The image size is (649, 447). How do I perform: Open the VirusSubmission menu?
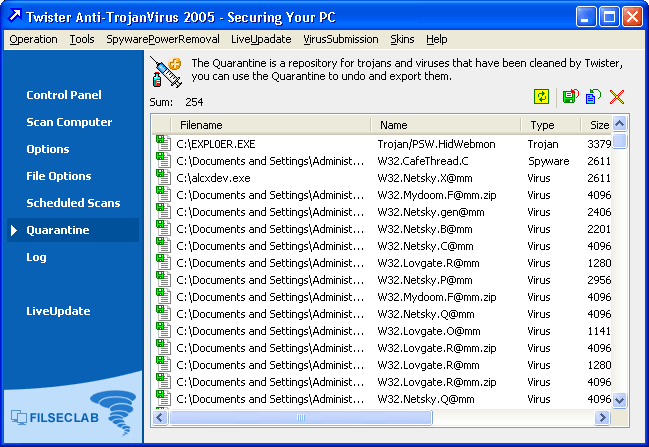(x=341, y=39)
